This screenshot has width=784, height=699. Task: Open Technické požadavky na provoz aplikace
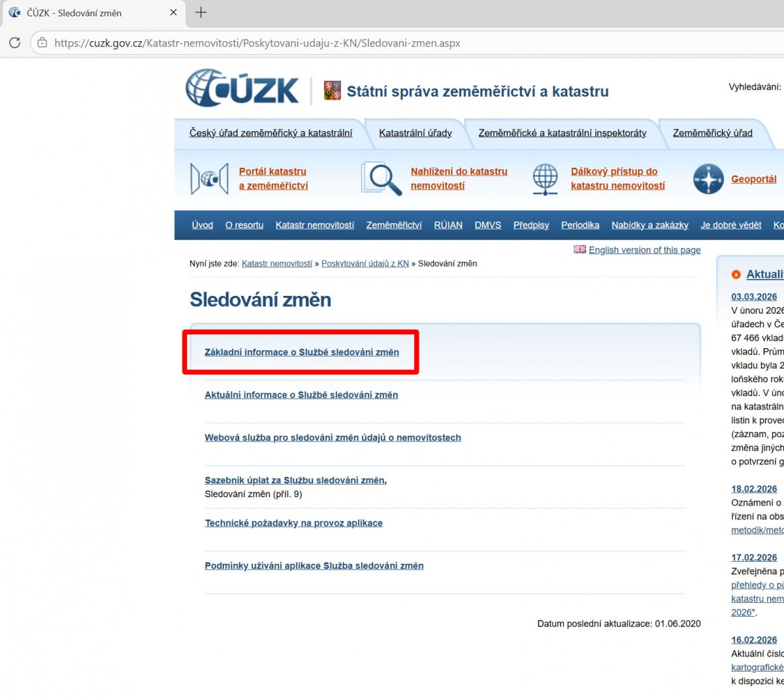click(x=293, y=523)
